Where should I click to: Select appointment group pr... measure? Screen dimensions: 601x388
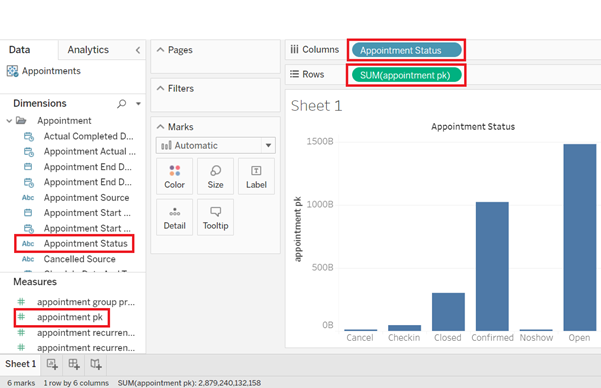[x=86, y=302]
